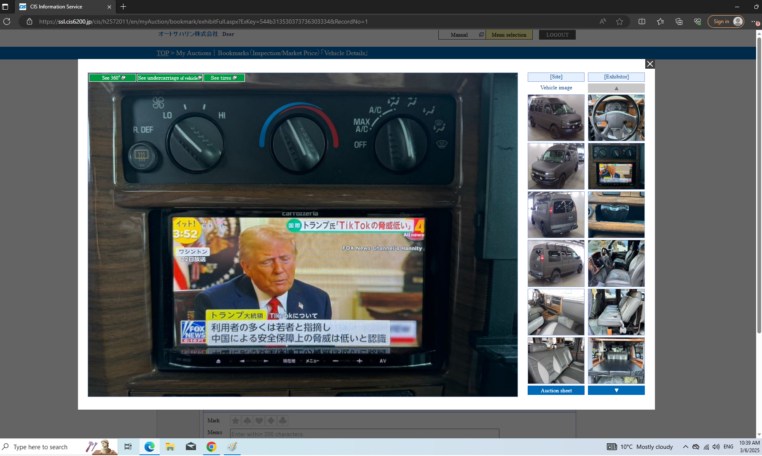Click the large climate control photo
Image resolution: width=762 pixels, height=456 pixels.
point(303,235)
